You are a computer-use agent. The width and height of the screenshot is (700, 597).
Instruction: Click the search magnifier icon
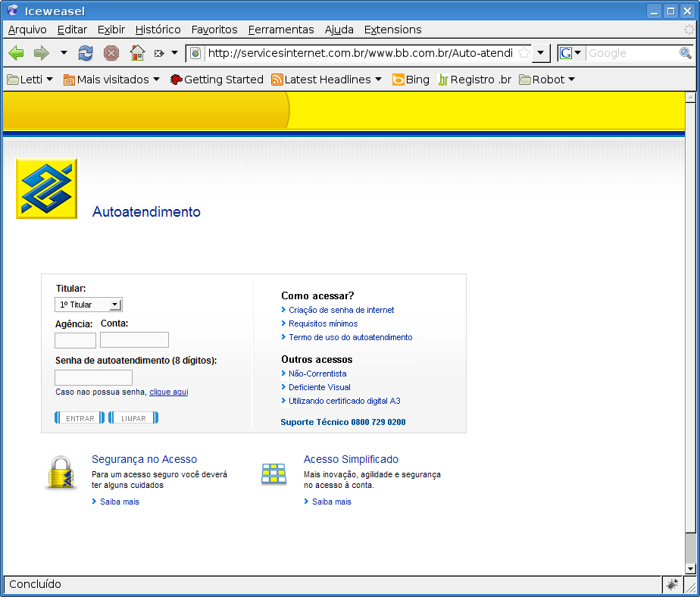(686, 53)
